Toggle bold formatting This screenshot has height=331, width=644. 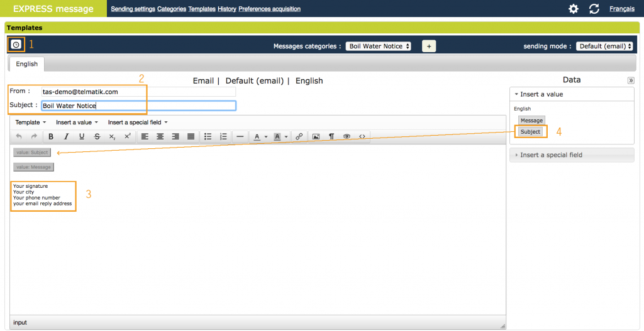51,136
